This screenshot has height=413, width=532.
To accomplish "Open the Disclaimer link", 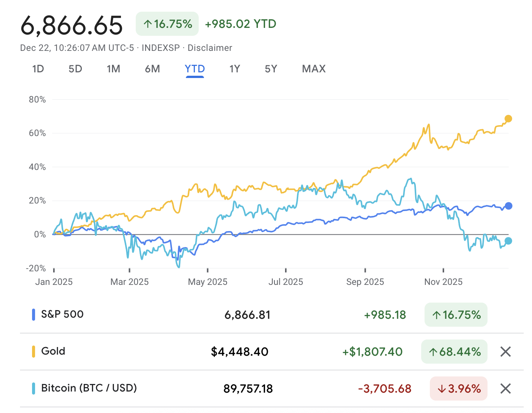I will tap(210, 48).
